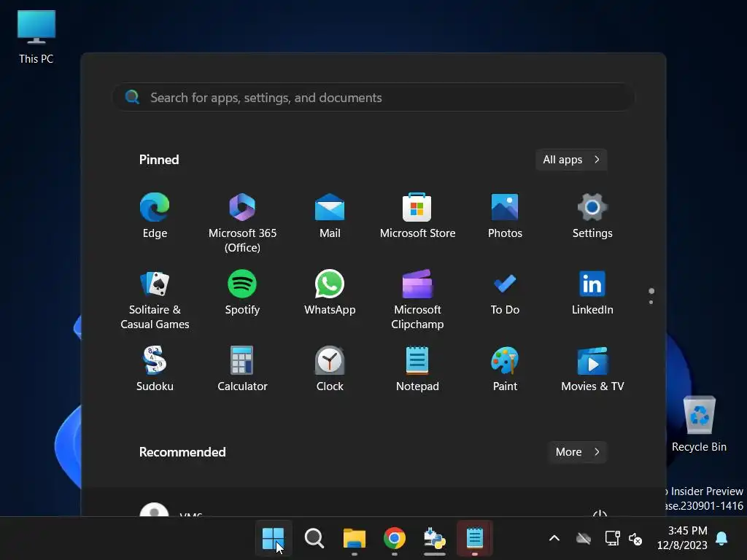Open the Spotify app

click(242, 292)
